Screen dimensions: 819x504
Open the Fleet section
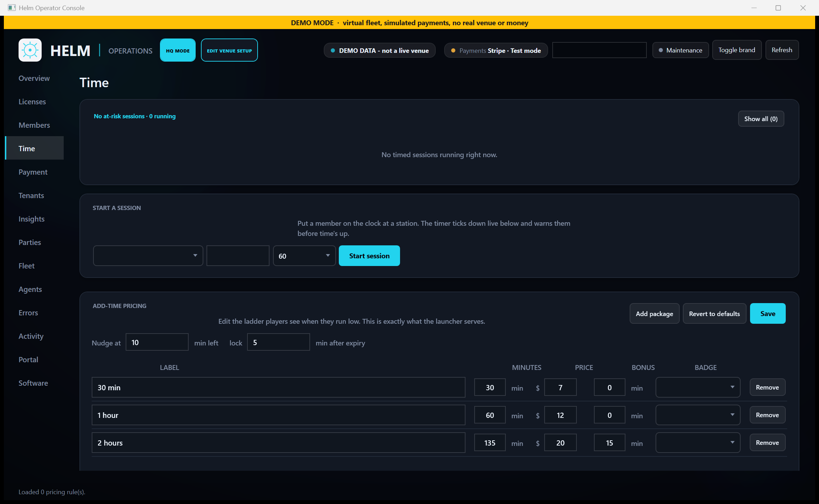click(x=34, y=266)
